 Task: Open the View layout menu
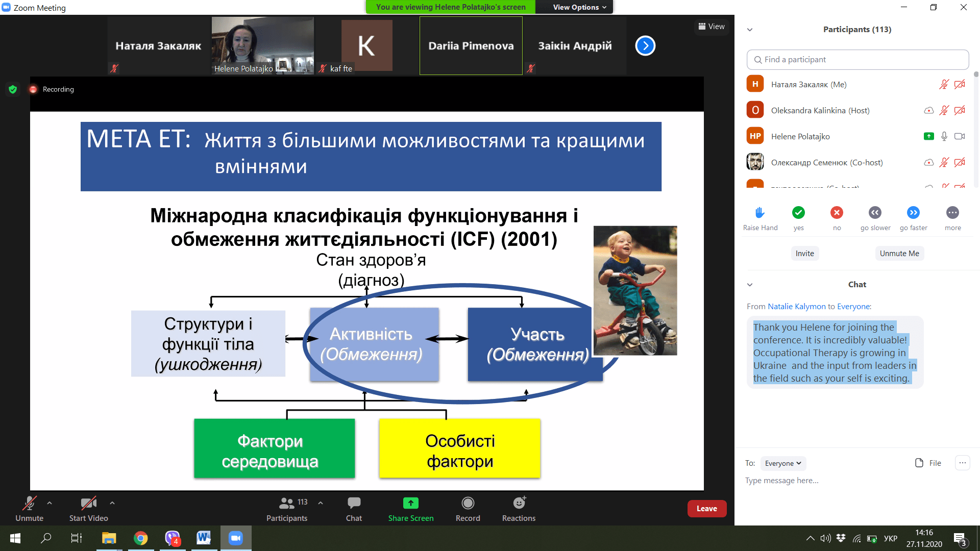[x=712, y=27]
